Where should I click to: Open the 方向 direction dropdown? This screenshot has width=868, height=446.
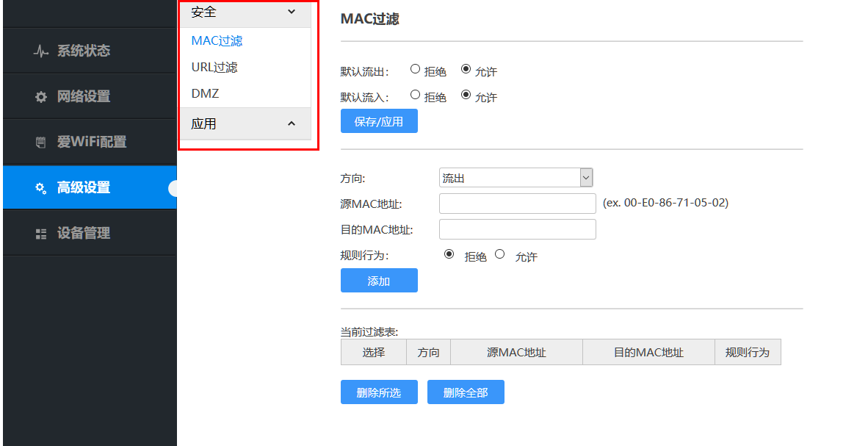516,178
